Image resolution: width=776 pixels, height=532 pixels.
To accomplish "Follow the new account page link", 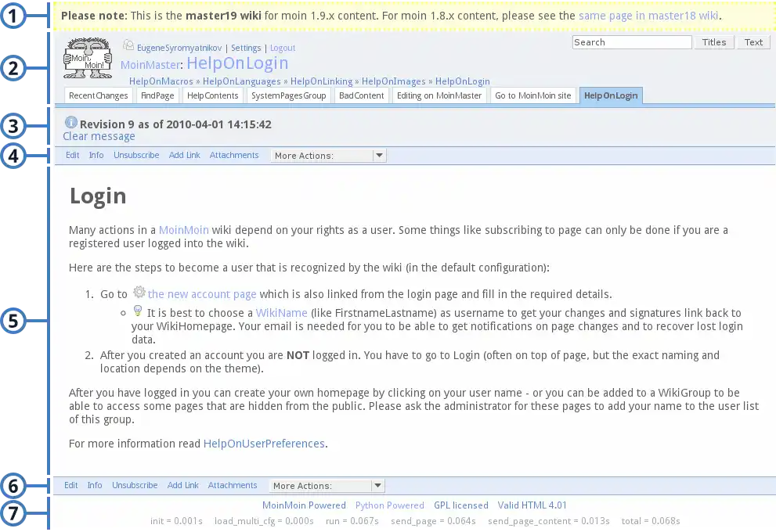I will click(x=202, y=294).
